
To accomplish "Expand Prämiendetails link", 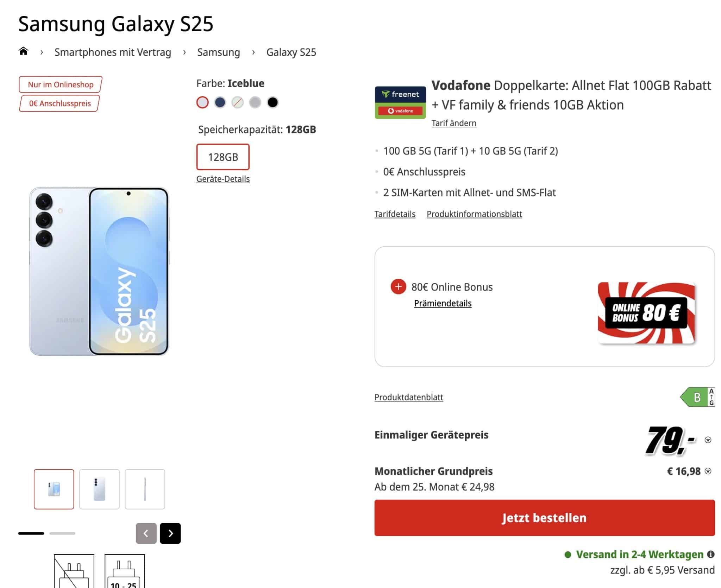I will coord(443,303).
